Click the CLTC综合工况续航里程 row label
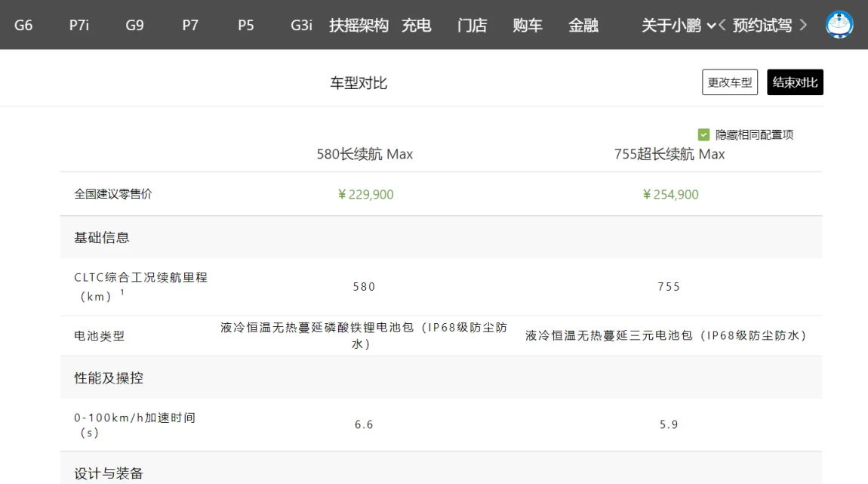Screen dimensions: 868x484 (x=140, y=286)
